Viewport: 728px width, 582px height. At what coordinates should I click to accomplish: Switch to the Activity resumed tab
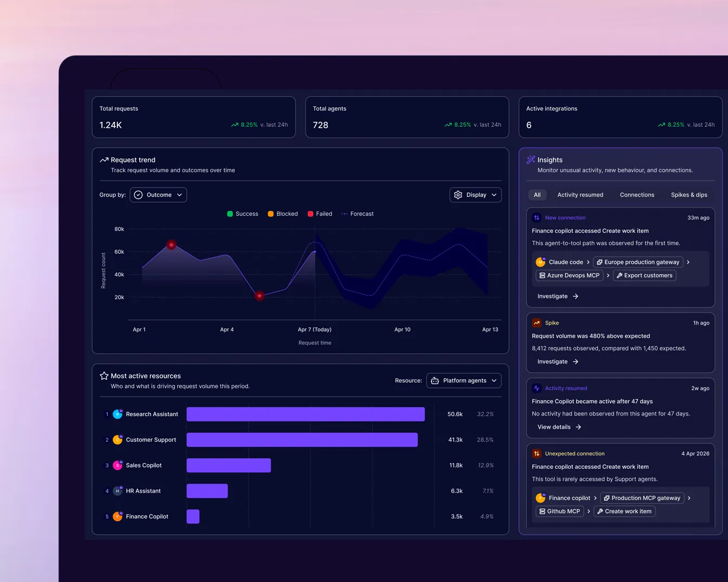580,195
